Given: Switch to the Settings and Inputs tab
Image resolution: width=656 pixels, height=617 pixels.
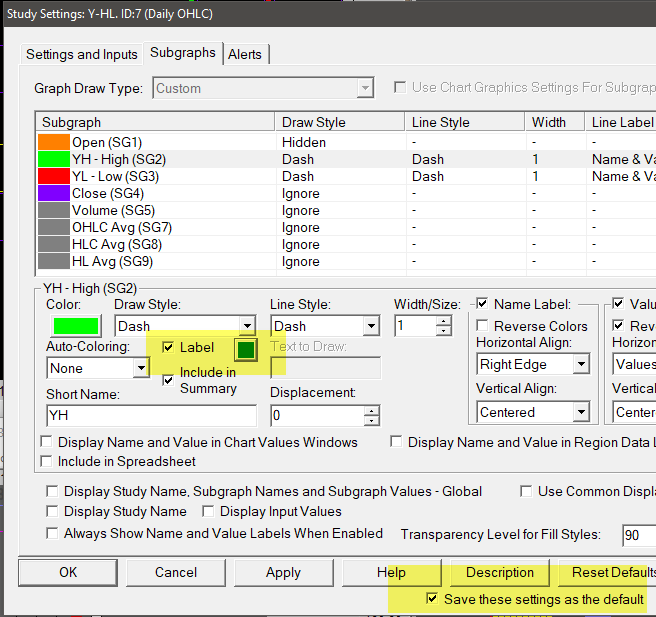Looking at the screenshot, I should click(82, 54).
